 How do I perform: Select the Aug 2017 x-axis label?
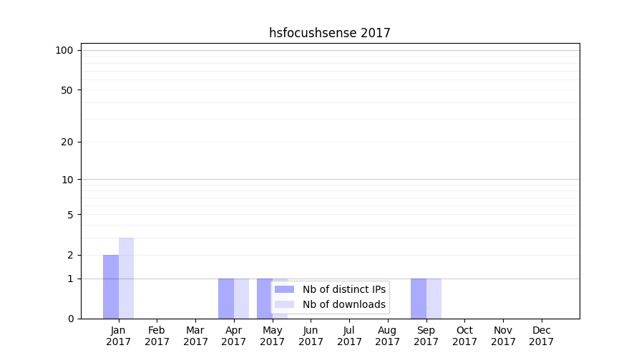pos(387,336)
